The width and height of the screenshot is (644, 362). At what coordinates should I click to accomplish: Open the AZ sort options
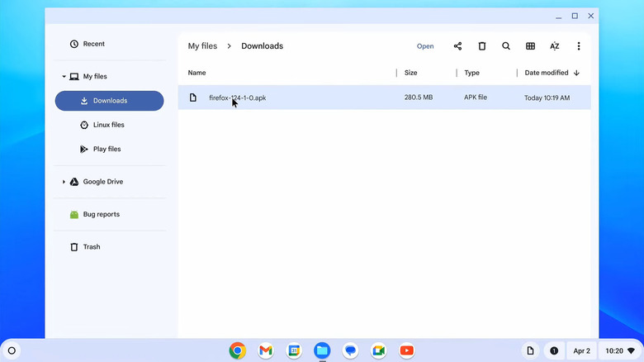pos(555,46)
